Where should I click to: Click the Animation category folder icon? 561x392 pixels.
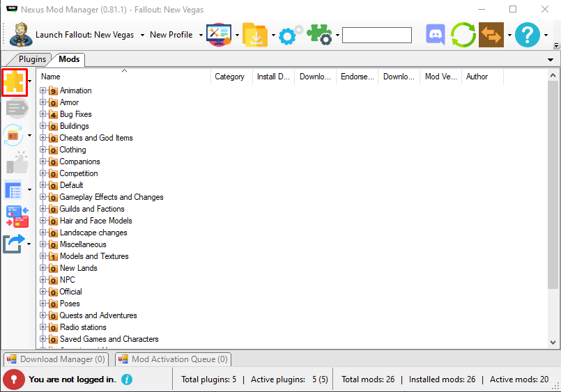[x=53, y=91]
